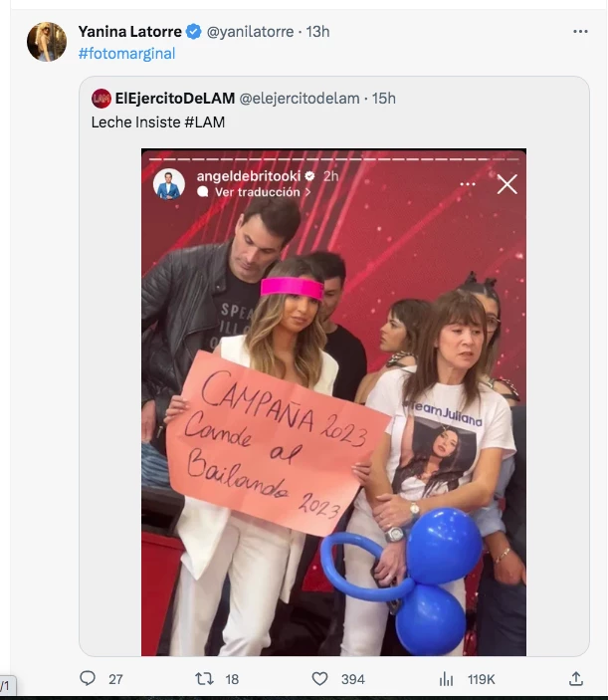Click the ElEjercitoDeLAM red avatar logo
608x700 pixels.
tap(101, 99)
